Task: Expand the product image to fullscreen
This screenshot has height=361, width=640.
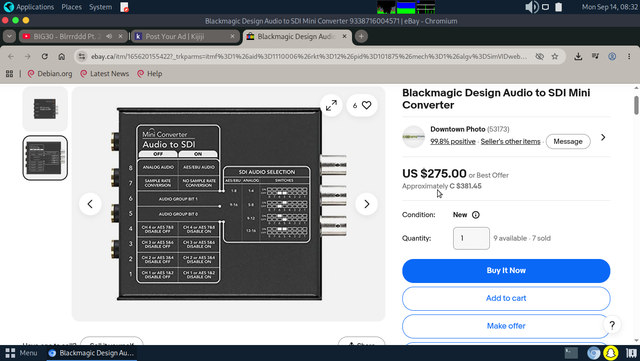Action: click(331, 105)
